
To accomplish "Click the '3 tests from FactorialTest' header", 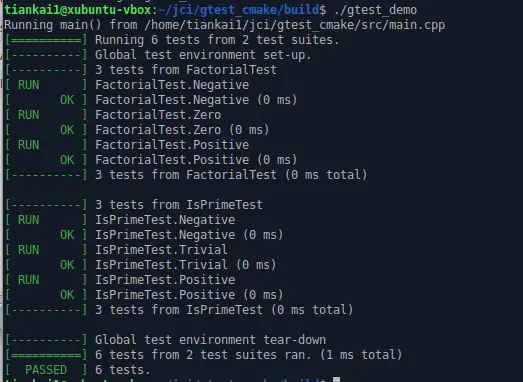I will [x=140, y=70].
